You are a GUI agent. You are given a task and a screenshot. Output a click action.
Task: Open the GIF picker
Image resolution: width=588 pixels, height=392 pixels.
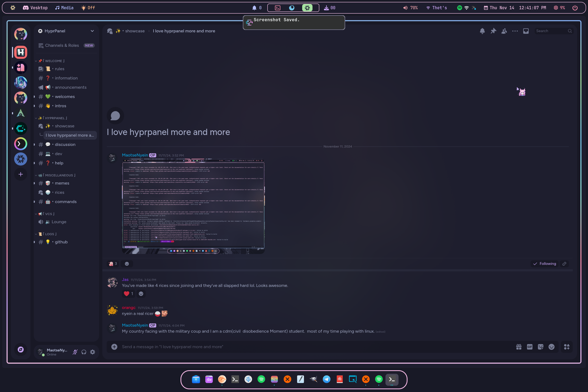(x=529, y=347)
